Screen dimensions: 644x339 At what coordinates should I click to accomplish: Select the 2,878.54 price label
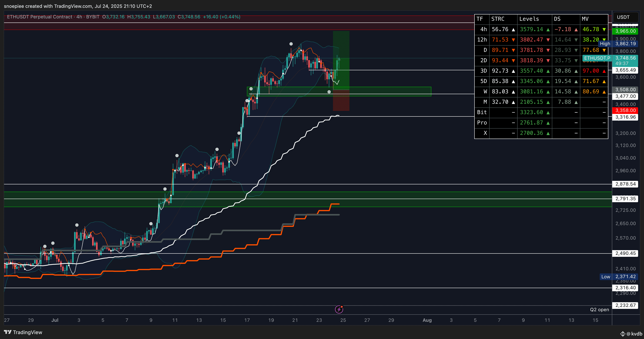tap(625, 184)
